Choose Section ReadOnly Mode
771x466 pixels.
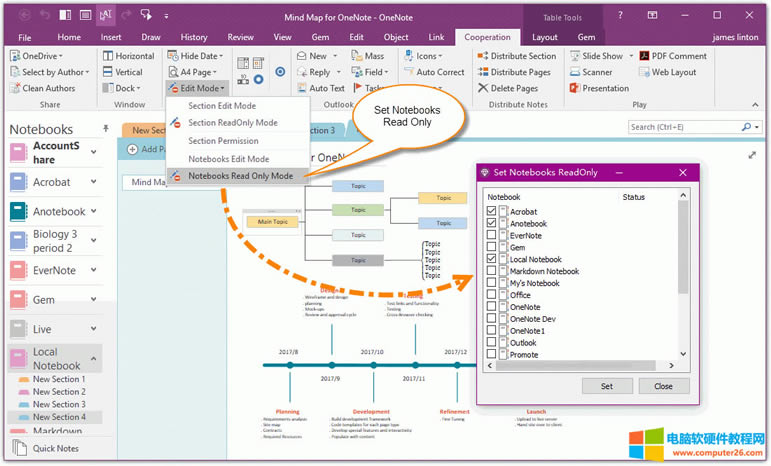[233, 123]
